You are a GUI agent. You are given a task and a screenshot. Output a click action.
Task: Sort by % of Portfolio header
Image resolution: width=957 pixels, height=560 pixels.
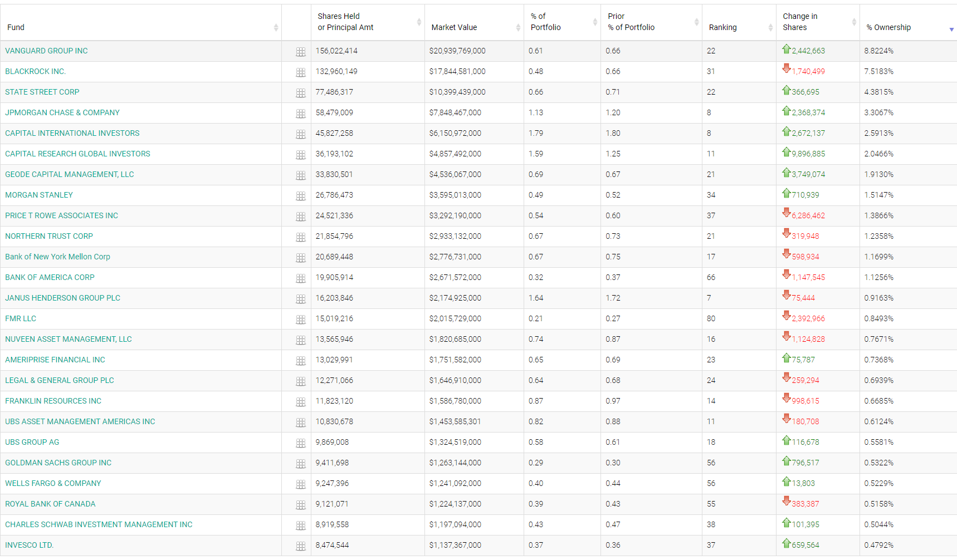[x=562, y=22]
